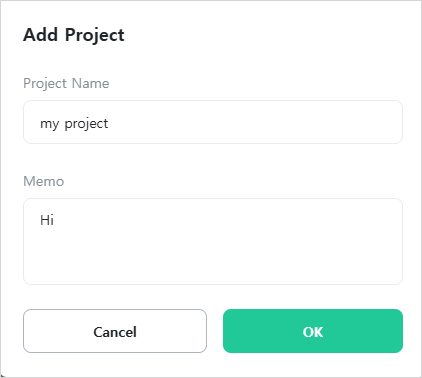This screenshot has width=422, height=378.
Task: Click the word "my" in the name input
Action: click(50, 125)
